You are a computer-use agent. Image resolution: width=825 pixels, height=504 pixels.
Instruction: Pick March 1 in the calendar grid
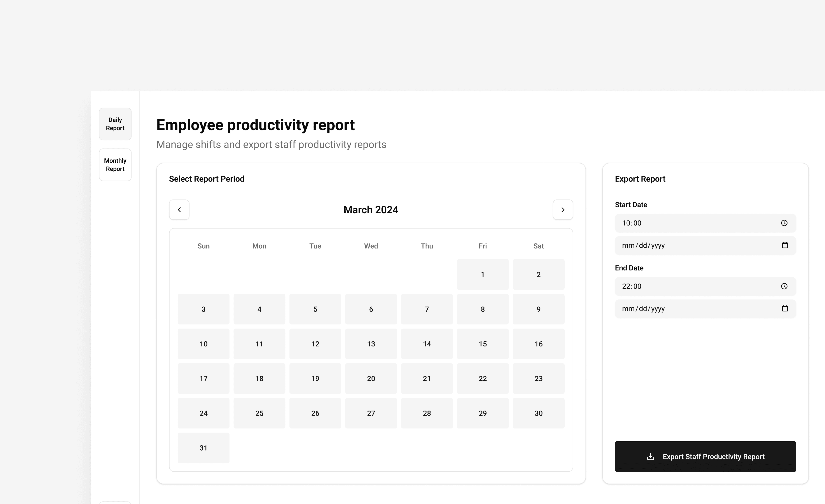click(482, 275)
